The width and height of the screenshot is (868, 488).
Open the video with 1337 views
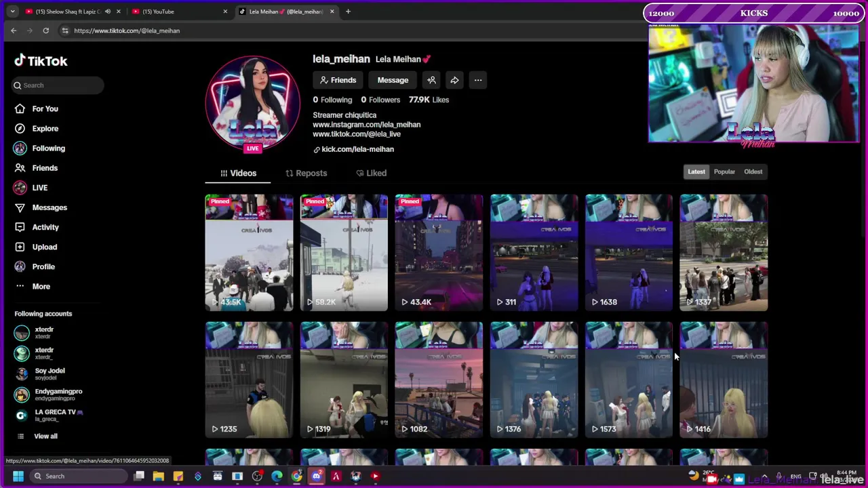click(724, 253)
